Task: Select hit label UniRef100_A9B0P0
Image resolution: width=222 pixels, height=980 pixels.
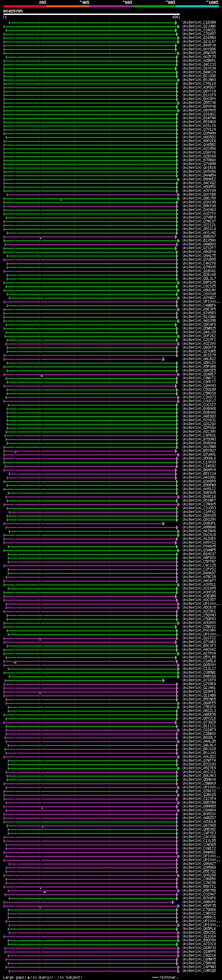Action: (x=199, y=902)
